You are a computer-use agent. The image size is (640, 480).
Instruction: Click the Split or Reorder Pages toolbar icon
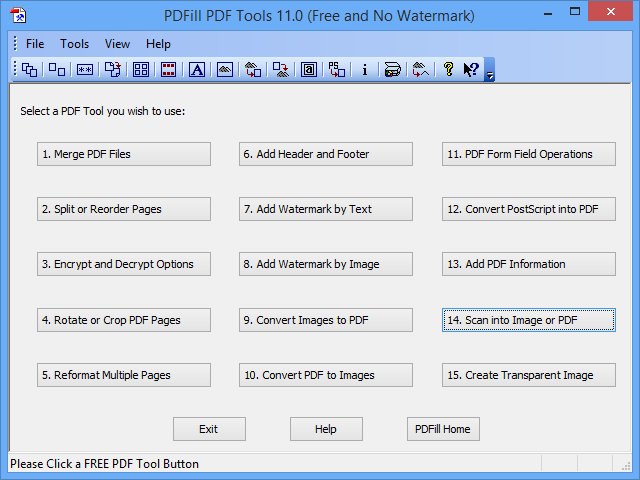pos(57,70)
